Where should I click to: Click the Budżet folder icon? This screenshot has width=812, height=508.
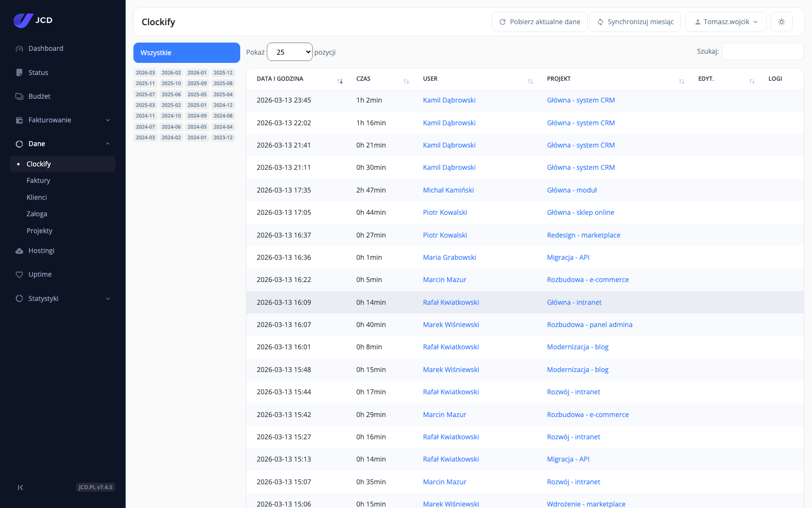pyautogui.click(x=19, y=96)
